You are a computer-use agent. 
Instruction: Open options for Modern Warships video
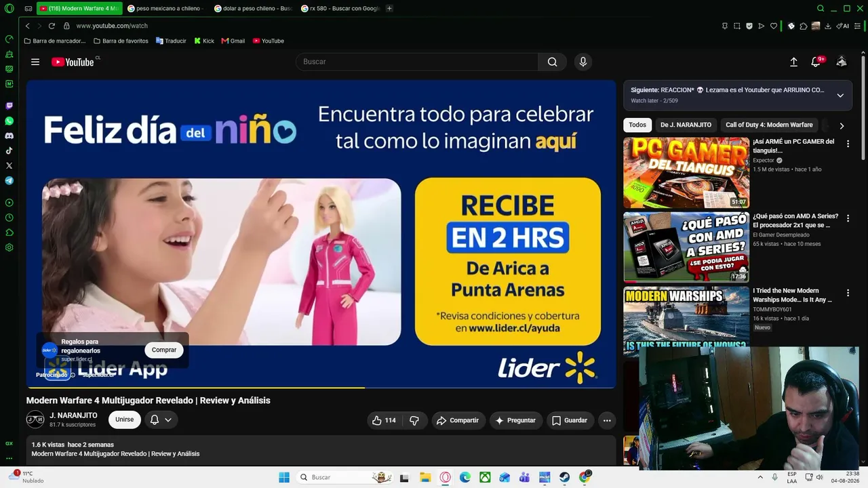click(x=848, y=293)
